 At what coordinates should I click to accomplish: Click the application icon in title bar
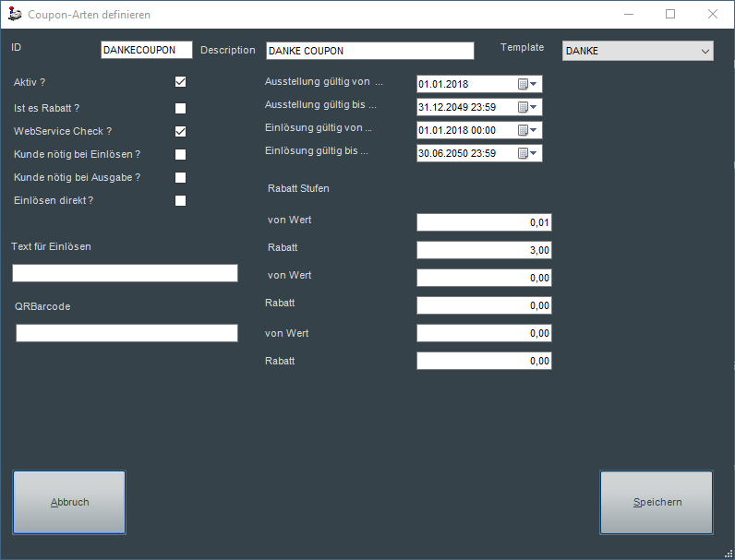[x=14, y=15]
